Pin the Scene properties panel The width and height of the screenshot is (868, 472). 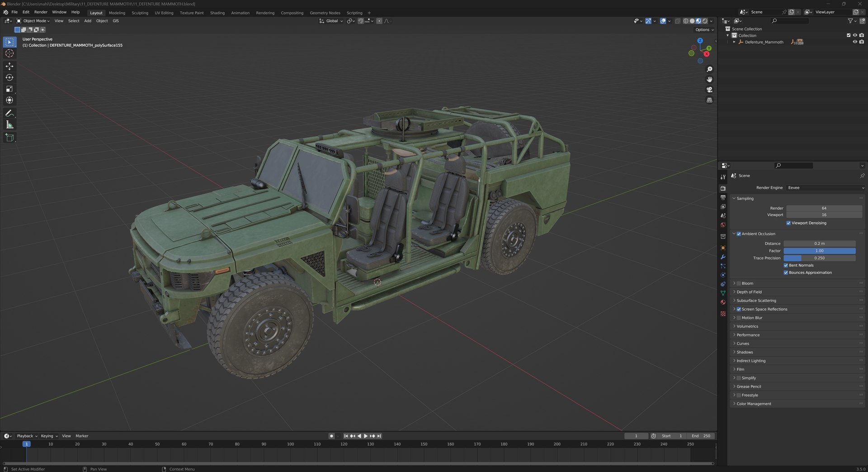[862, 176]
